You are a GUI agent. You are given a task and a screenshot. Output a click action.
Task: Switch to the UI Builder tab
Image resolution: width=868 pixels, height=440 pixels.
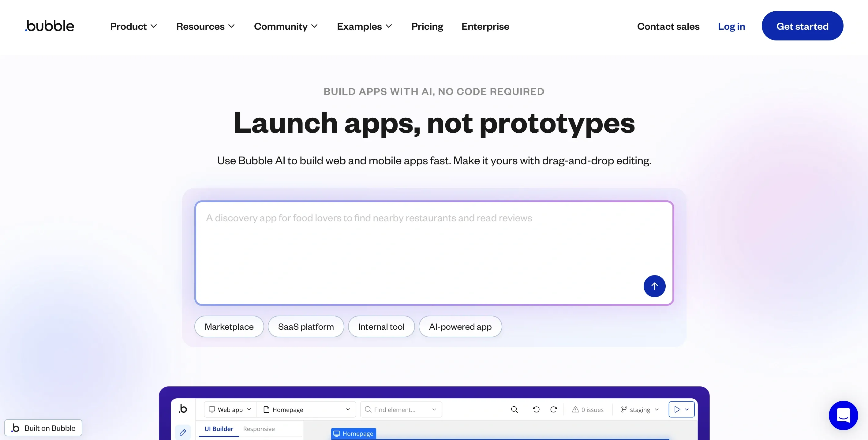[x=219, y=429]
